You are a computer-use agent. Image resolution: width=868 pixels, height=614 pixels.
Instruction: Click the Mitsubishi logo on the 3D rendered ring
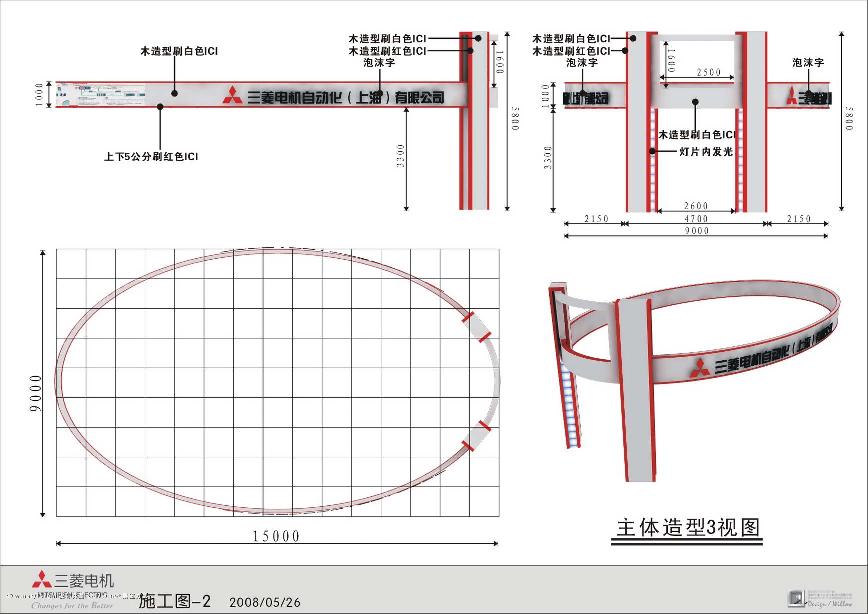click(x=700, y=368)
